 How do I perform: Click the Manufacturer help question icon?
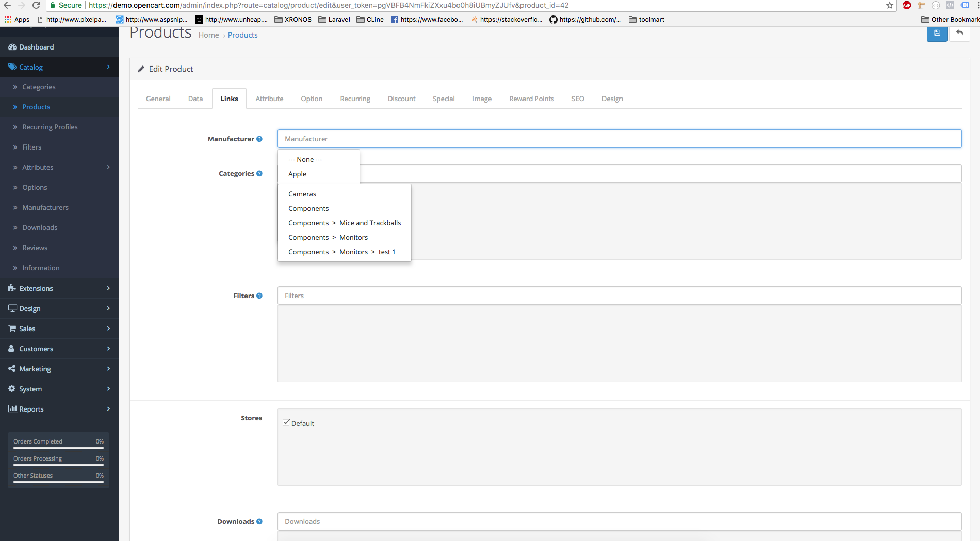coord(259,139)
